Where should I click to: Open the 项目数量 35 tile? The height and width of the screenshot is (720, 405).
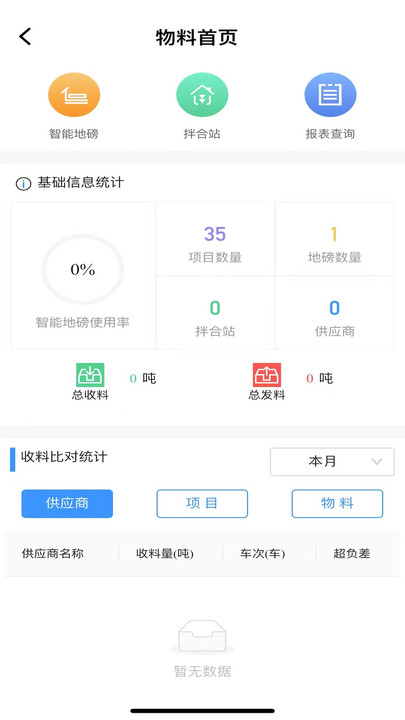pos(215,239)
